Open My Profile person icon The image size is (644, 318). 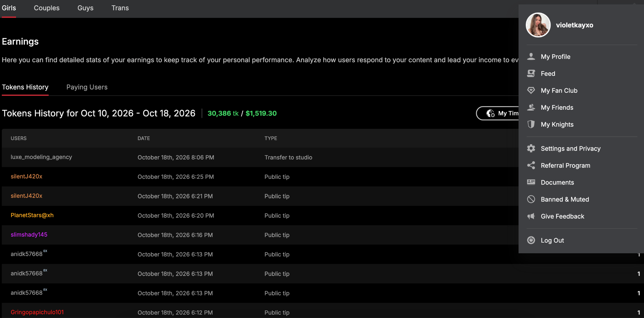point(531,57)
